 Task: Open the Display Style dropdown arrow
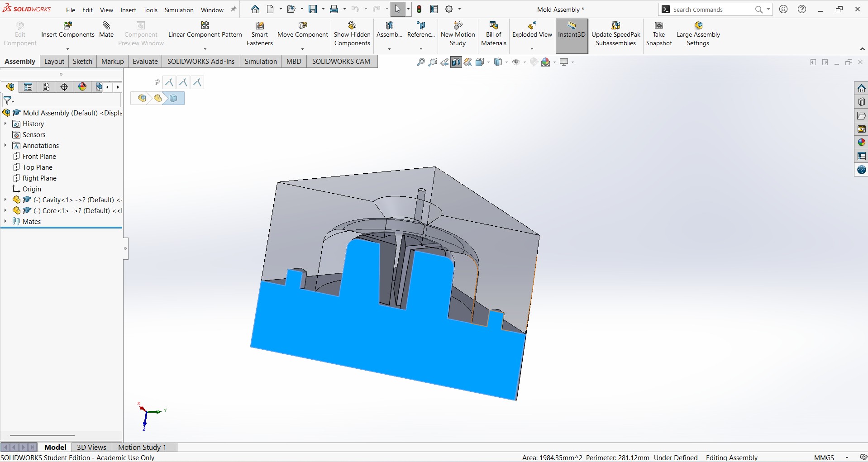click(x=506, y=62)
